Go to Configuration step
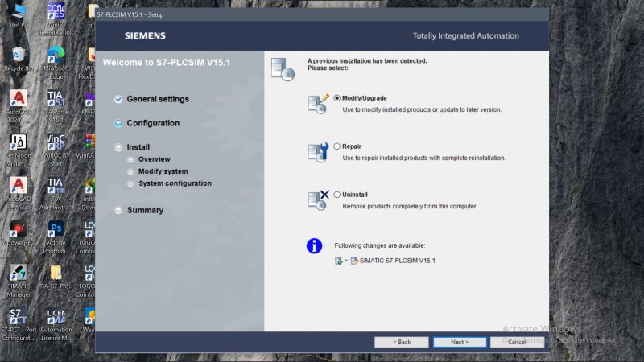Image resolution: width=644 pixels, height=362 pixels. (153, 123)
